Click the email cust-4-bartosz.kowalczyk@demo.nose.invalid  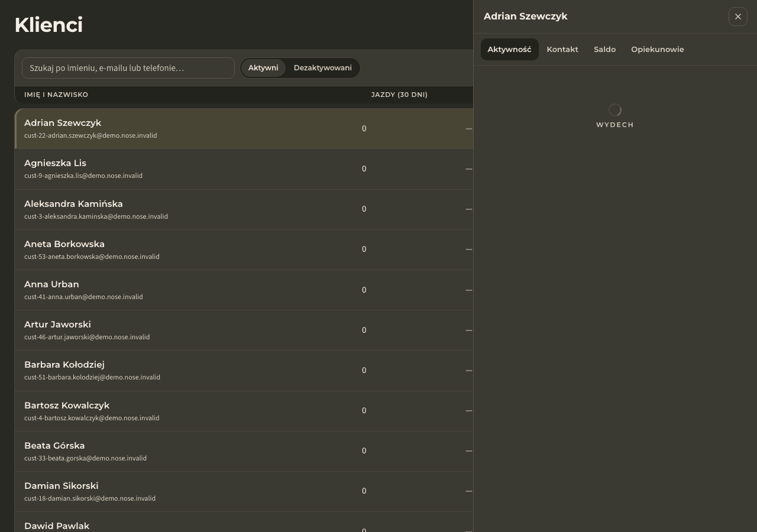pyautogui.click(x=92, y=418)
